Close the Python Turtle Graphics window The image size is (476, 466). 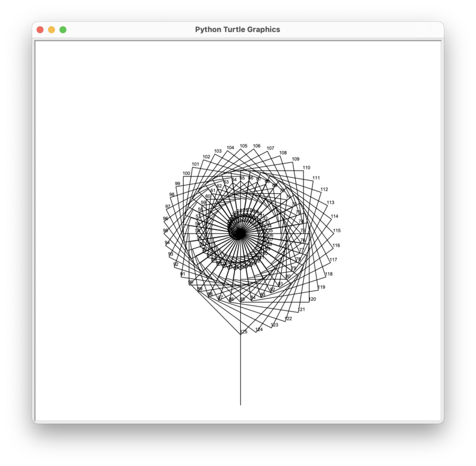click(x=40, y=30)
